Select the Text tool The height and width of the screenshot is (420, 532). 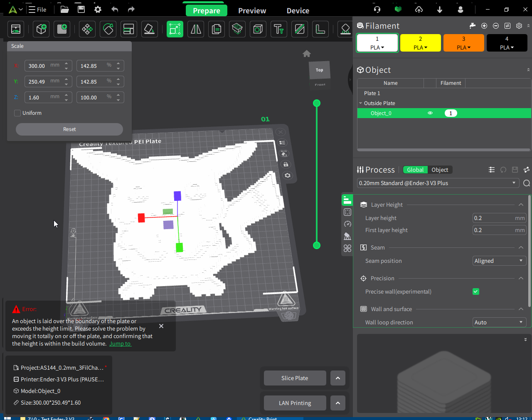point(278,29)
